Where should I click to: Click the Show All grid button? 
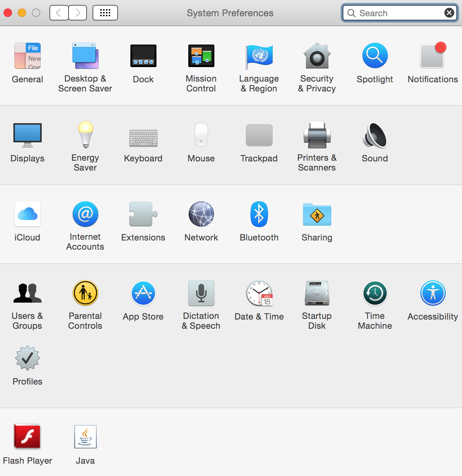click(105, 13)
